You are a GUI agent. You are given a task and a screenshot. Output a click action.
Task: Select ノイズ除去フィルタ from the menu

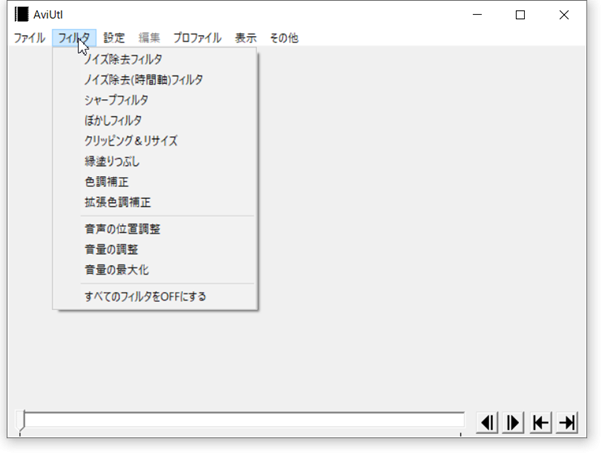[155, 59]
